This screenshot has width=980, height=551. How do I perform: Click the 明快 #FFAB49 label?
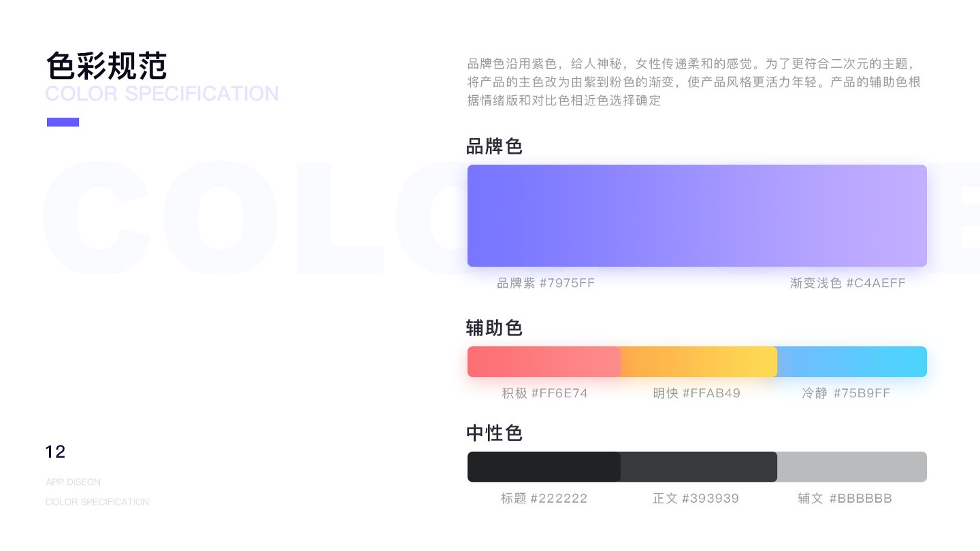696,393
